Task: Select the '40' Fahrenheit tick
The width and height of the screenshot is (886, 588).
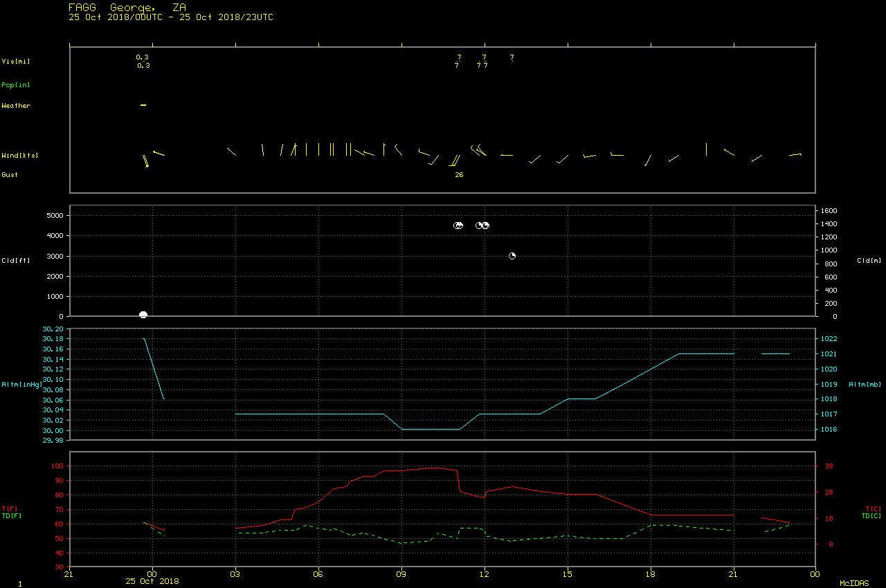Action: [x=60, y=553]
